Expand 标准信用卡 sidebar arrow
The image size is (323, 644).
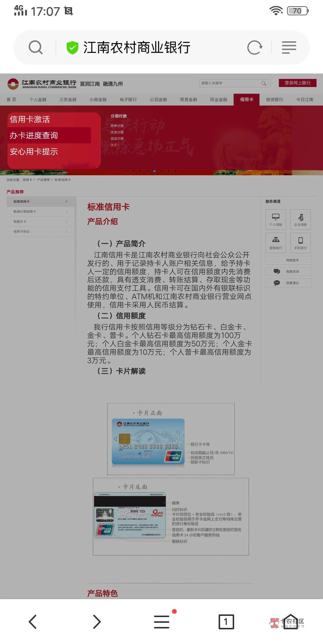tap(66, 202)
